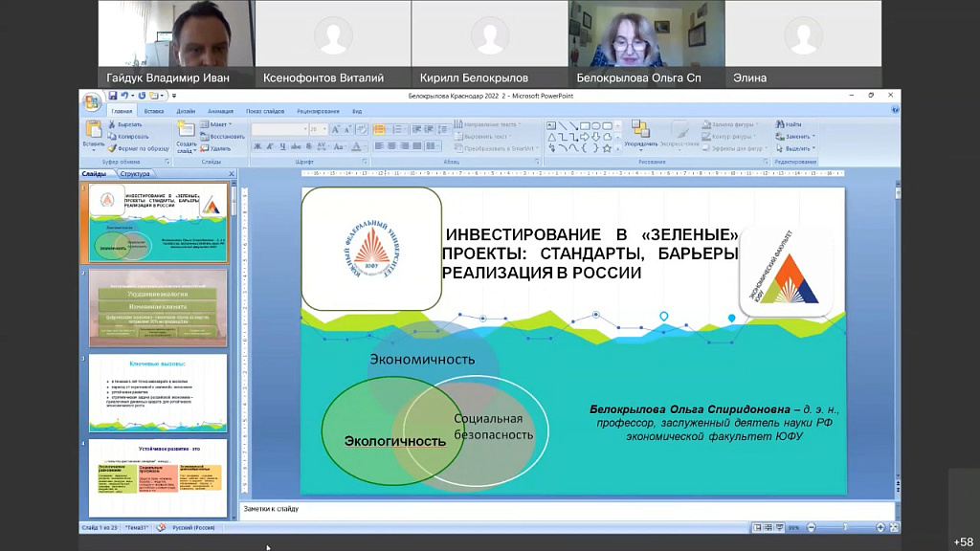Increase list indent level
This screenshot has width=980, height=551.
[x=429, y=129]
